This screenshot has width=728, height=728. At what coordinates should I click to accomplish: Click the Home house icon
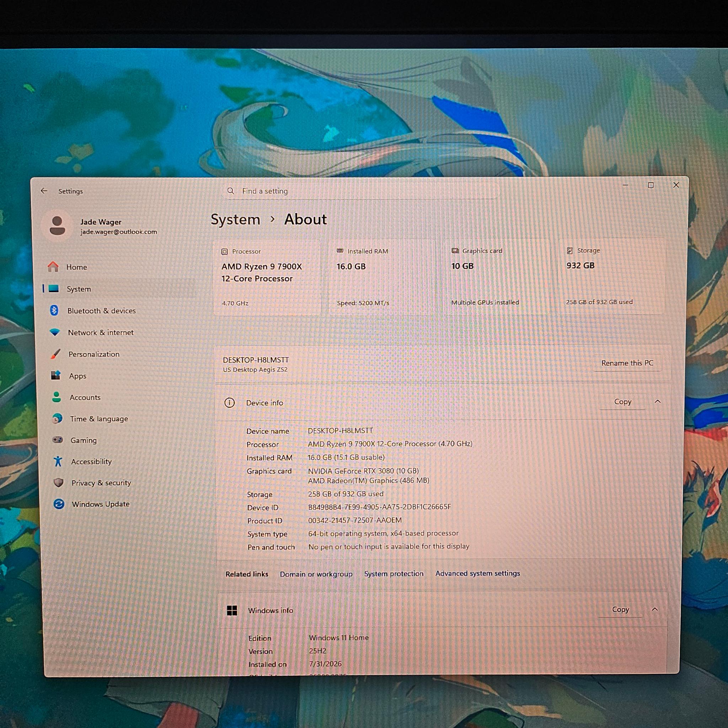pos(53,267)
